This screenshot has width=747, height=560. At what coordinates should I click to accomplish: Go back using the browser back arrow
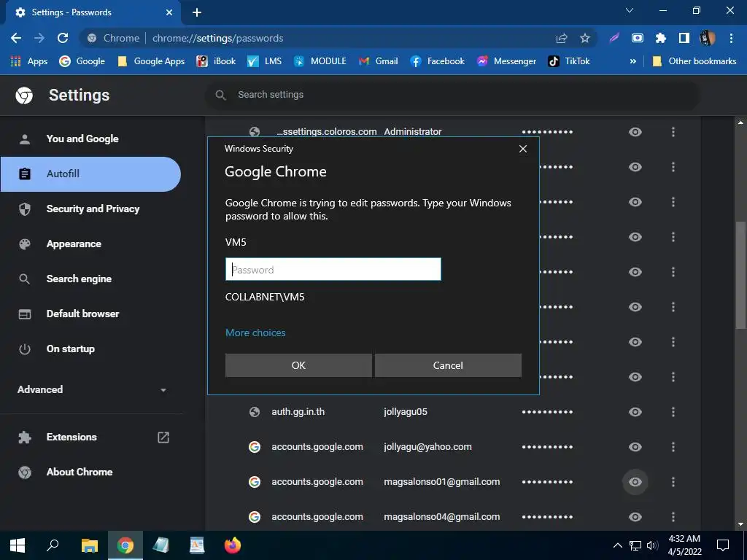click(x=16, y=38)
